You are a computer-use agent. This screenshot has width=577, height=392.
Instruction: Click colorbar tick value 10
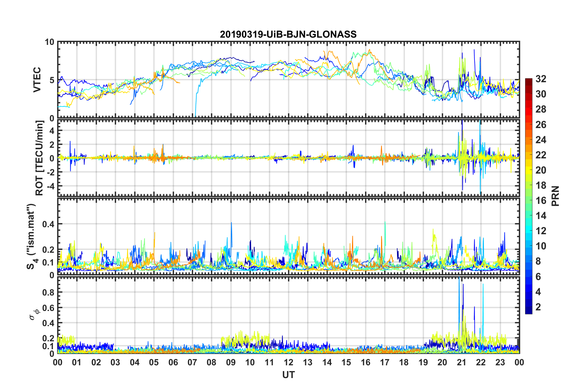[x=541, y=246]
